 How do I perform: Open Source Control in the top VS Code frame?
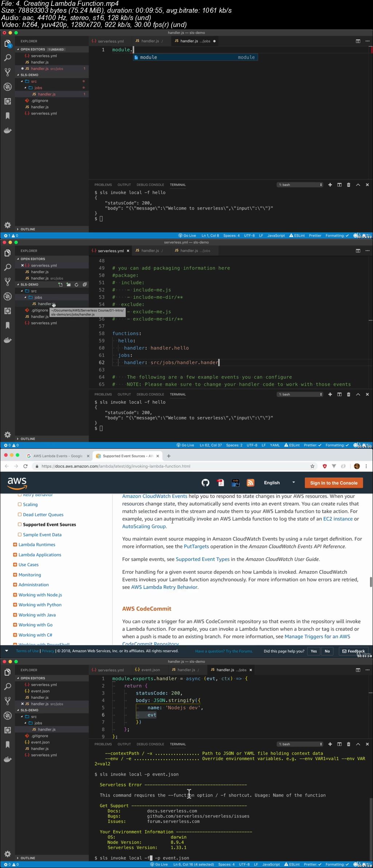coord(7,72)
